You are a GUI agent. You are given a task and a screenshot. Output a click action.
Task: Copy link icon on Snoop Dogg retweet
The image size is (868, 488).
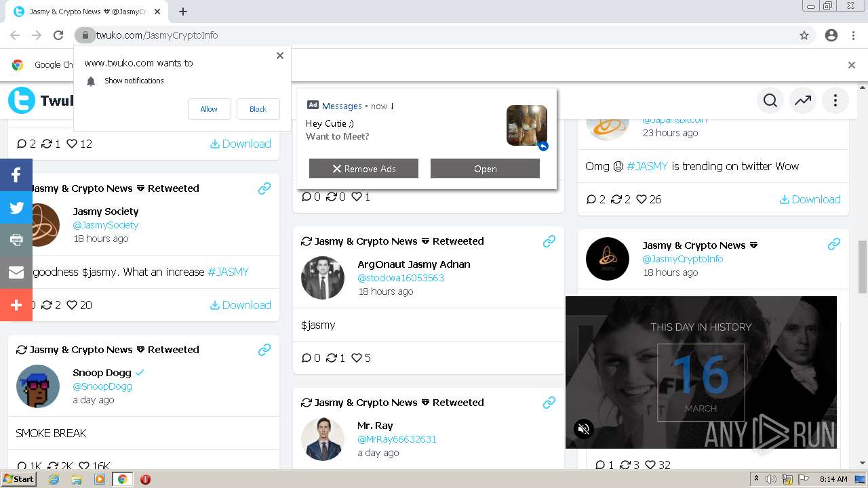(x=264, y=350)
